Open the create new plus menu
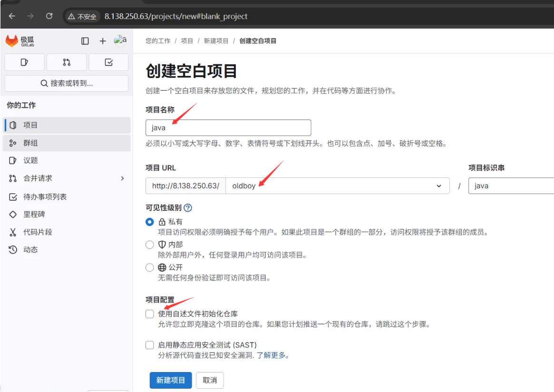This screenshot has width=554, height=392. [102, 41]
